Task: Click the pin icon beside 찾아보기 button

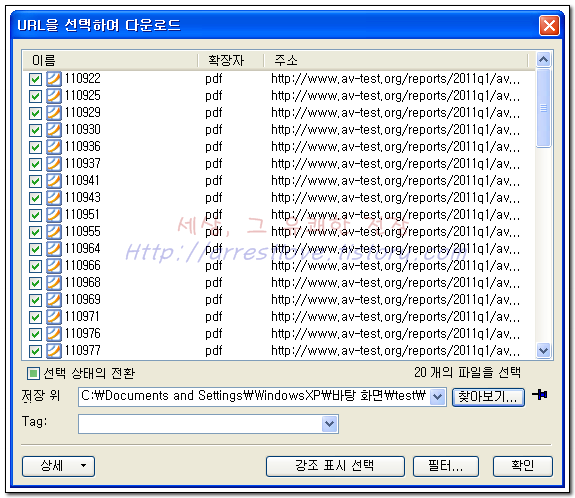Action: pyautogui.click(x=540, y=395)
